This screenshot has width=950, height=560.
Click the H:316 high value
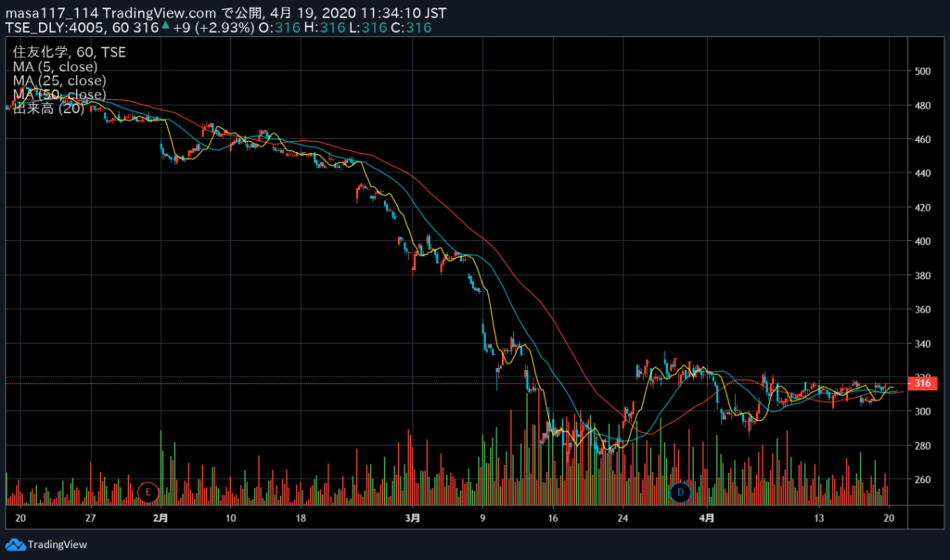click(x=325, y=28)
